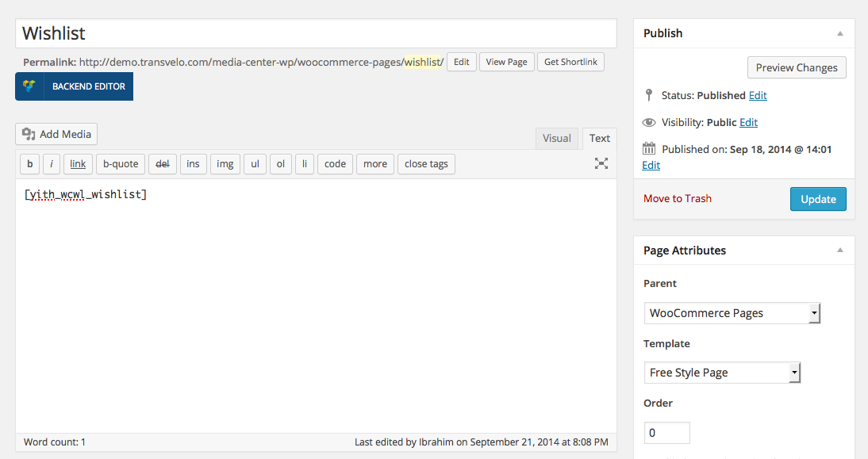Click the Wishlist title field

(316, 33)
